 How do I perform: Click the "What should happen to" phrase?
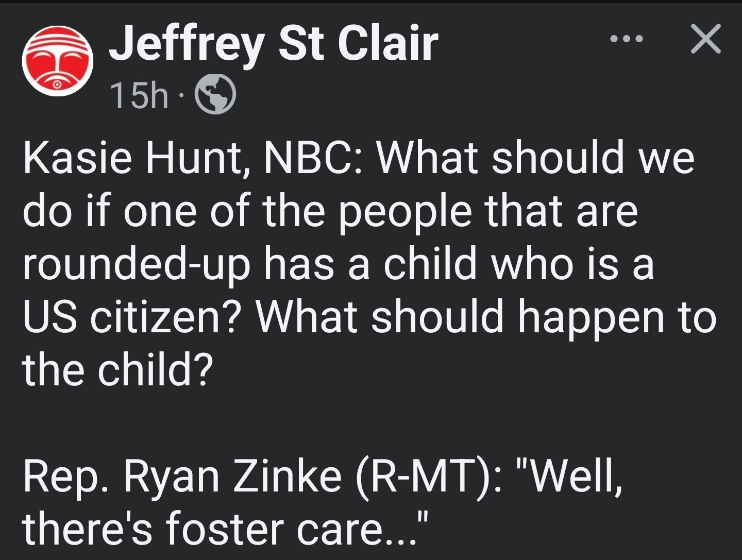(486, 318)
